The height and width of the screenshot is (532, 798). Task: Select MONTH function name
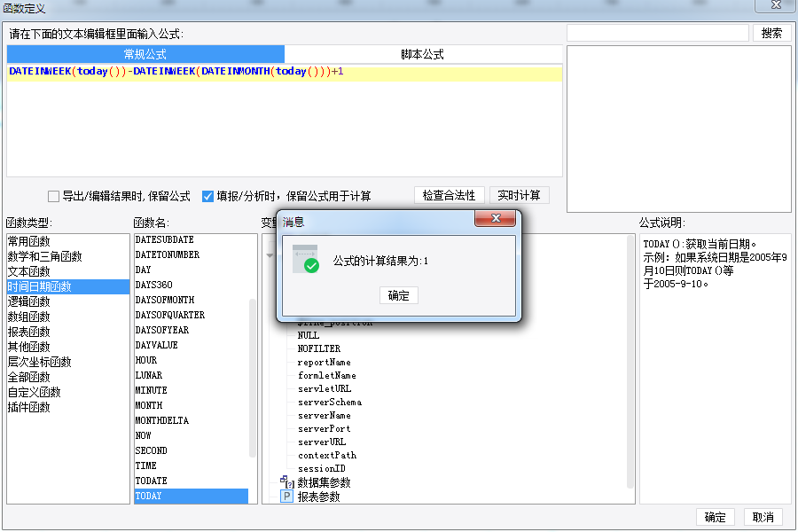[x=192, y=405]
